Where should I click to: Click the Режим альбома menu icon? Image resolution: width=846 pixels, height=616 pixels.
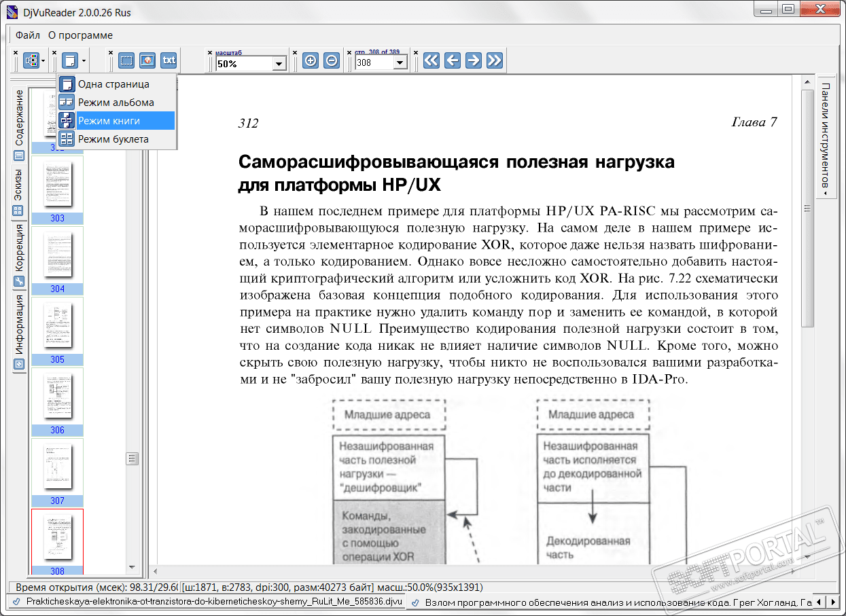67,103
